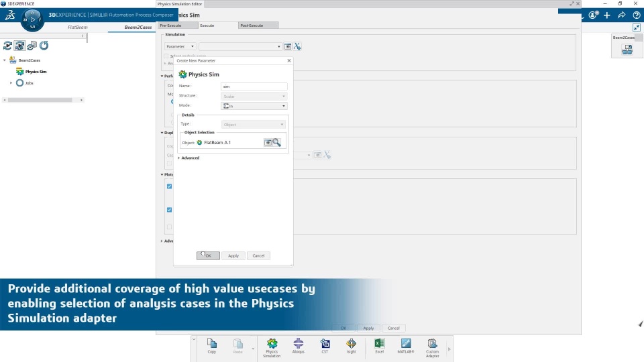Toggle the dimmed checkbox in Duplicate section
The height and width of the screenshot is (362, 644).
pyautogui.click(x=169, y=164)
